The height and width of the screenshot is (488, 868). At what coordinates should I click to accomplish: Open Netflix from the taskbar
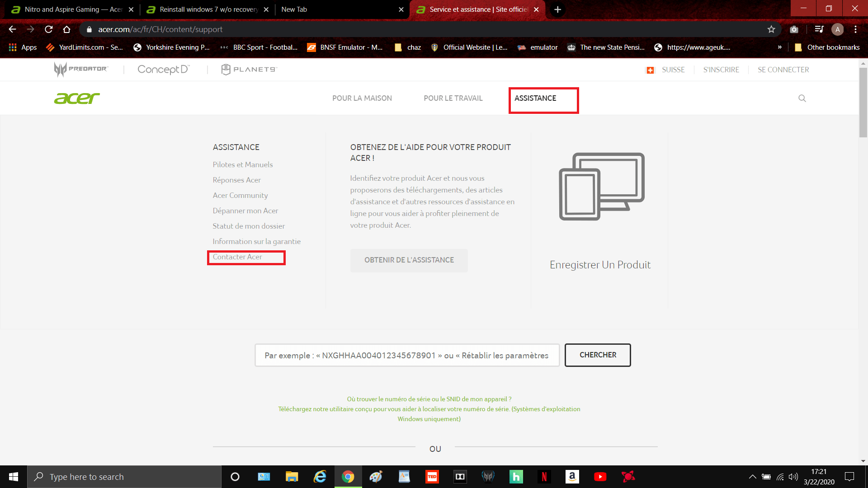pos(544,477)
